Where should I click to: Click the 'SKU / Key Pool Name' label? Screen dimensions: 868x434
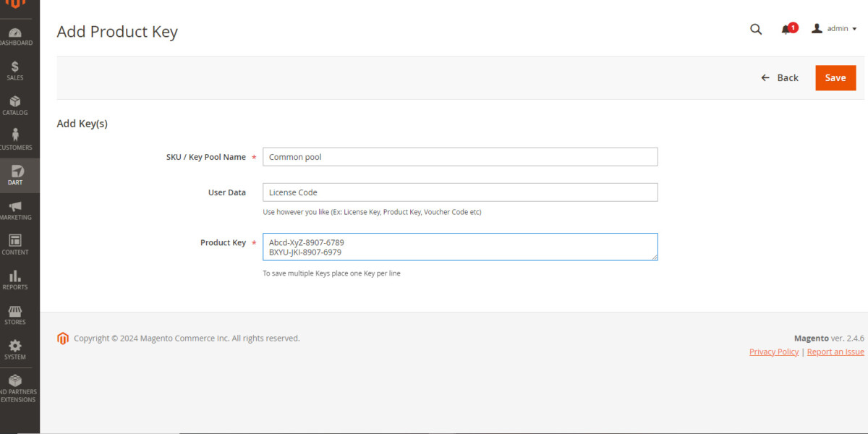point(206,157)
